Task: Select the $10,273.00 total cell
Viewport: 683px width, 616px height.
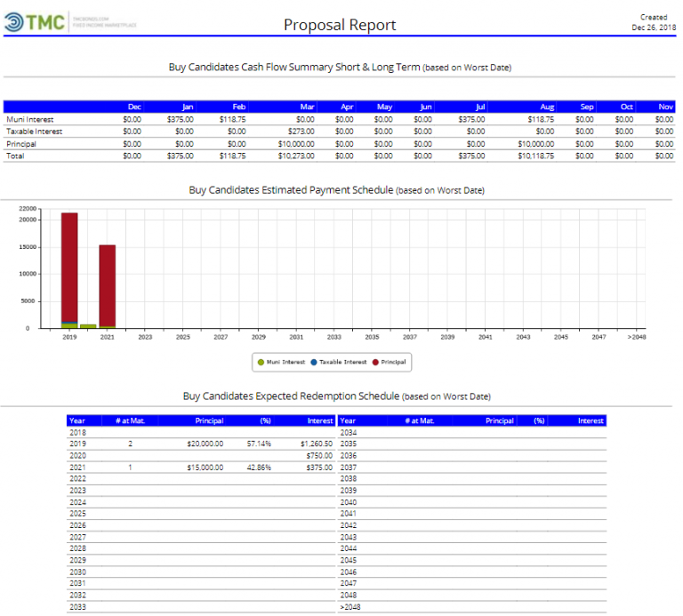Action: coord(296,156)
